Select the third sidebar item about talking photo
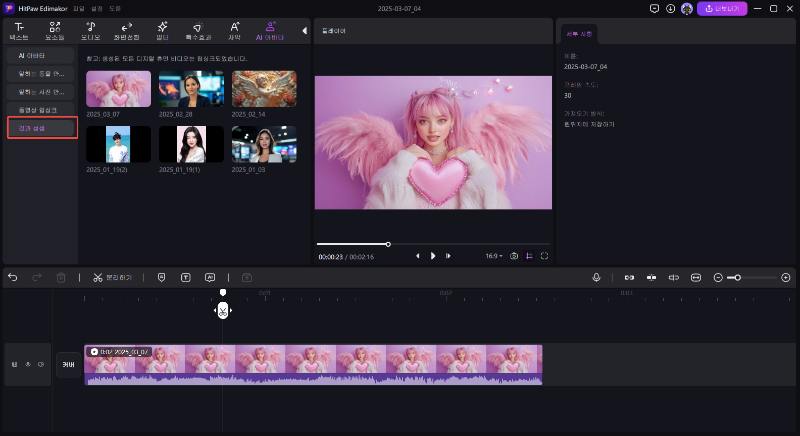This screenshot has height=436, width=800. point(41,92)
